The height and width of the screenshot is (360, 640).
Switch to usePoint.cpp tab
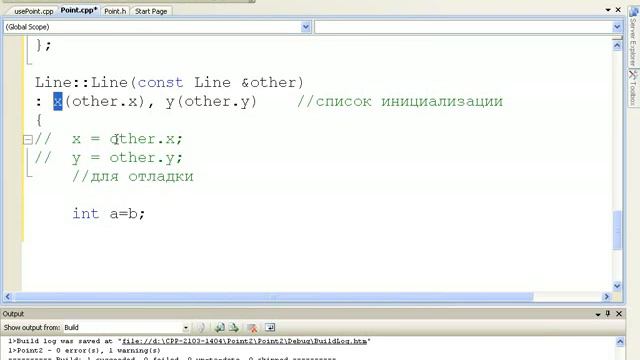point(33,11)
